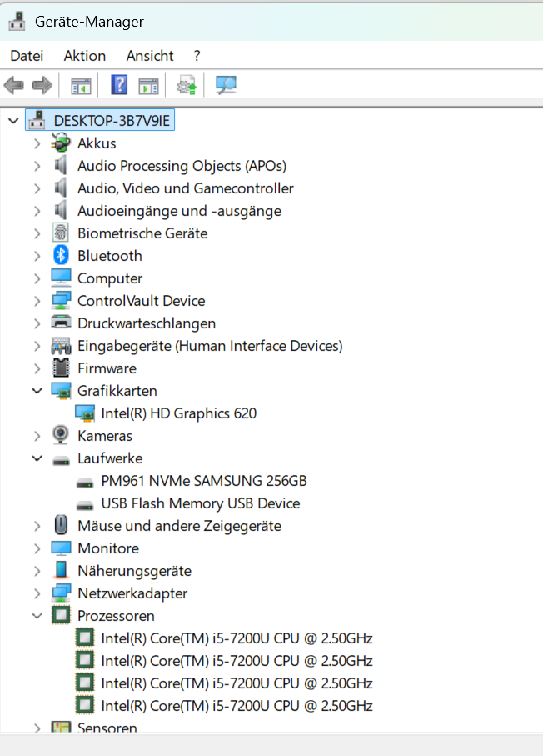Select USB Flash Memory USB Device
This screenshot has height=756, width=543.
pyautogui.click(x=201, y=503)
